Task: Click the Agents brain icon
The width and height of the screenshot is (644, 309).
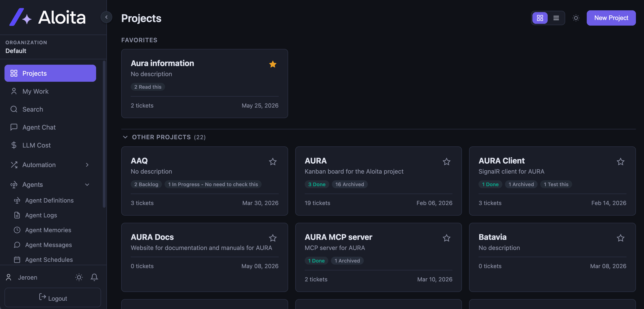Action: pyautogui.click(x=14, y=185)
